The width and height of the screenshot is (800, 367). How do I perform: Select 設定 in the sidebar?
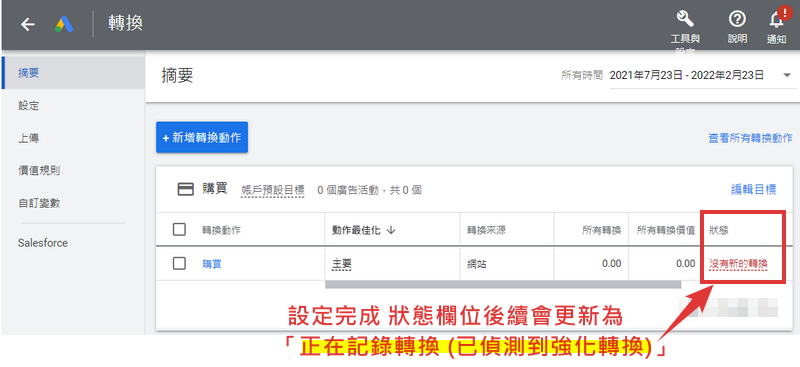(73, 106)
